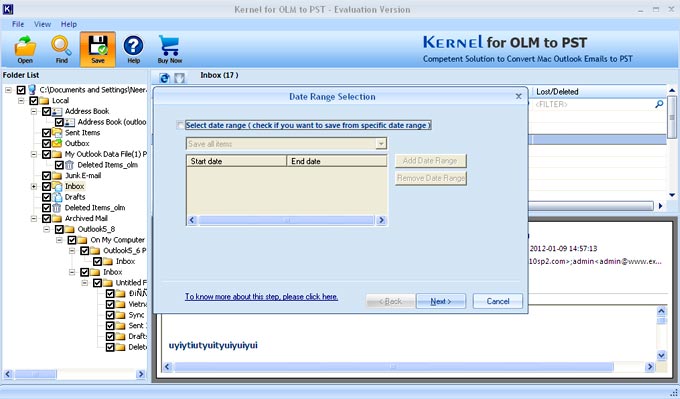Screen dimensions: 680x399
Task: Close the Date Range Selection dialog
Action: (519, 96)
